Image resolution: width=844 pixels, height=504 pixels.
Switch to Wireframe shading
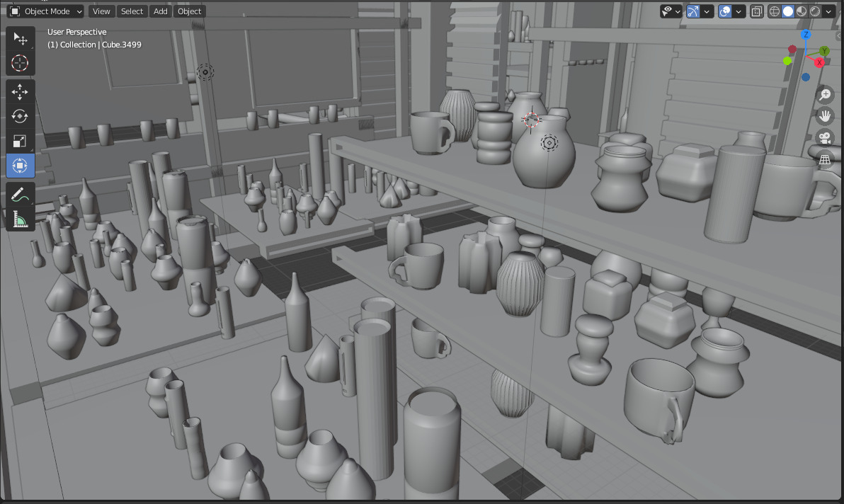point(774,11)
